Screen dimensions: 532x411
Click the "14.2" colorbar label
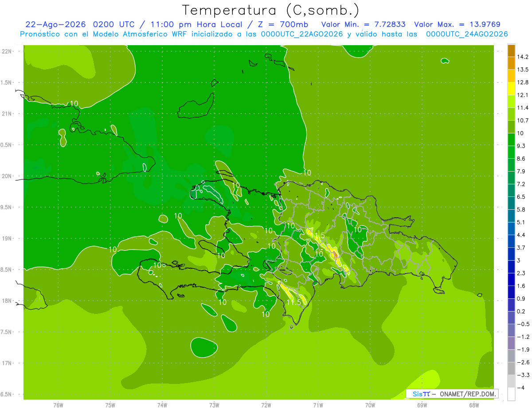tap(523, 57)
